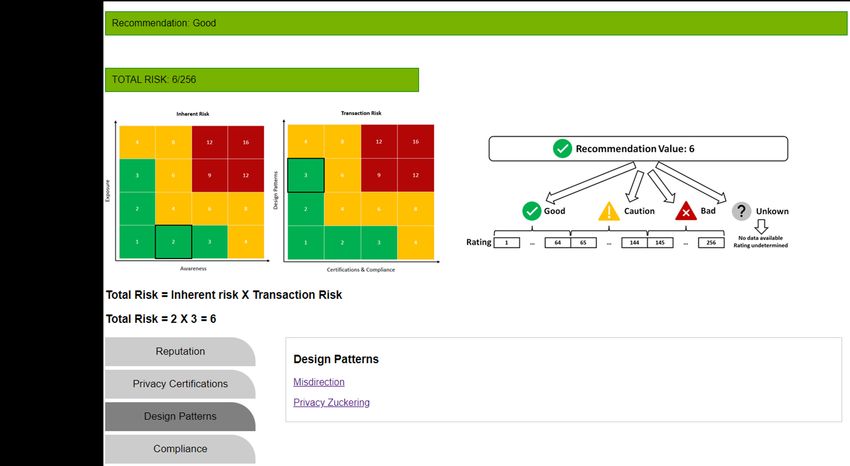Click the down arrow under Unknown
Viewport: 850px width, 466px height.
[x=761, y=227]
